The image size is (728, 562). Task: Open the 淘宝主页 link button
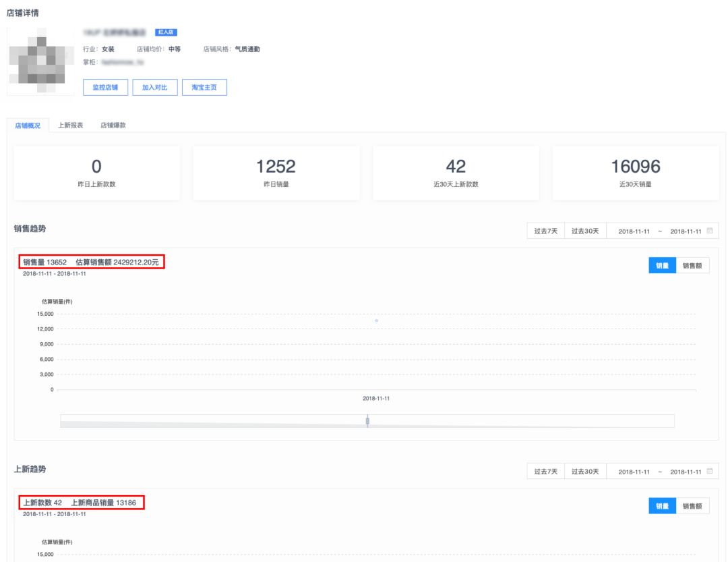(204, 88)
